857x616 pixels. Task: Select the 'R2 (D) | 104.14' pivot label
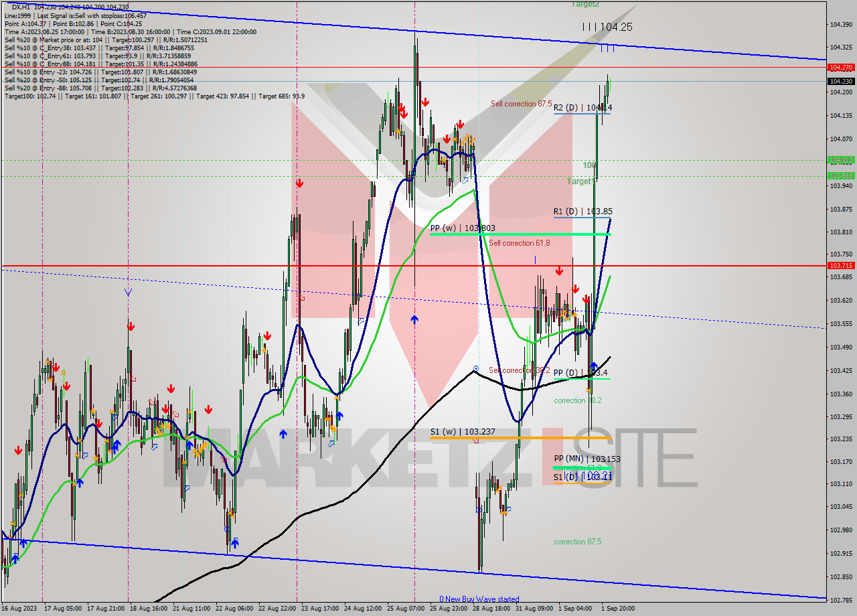click(582, 107)
